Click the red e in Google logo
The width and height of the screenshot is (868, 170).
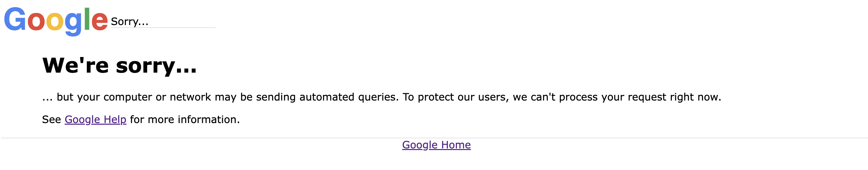pos(100,22)
